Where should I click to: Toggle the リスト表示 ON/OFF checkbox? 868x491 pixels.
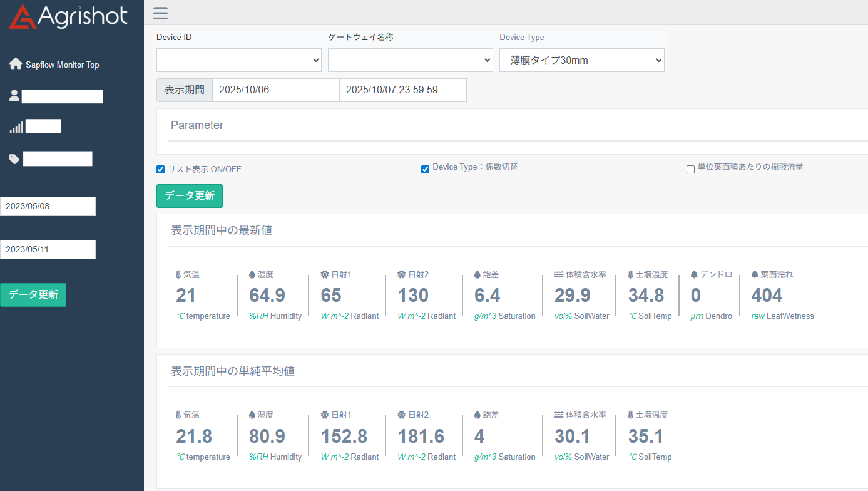pyautogui.click(x=161, y=169)
